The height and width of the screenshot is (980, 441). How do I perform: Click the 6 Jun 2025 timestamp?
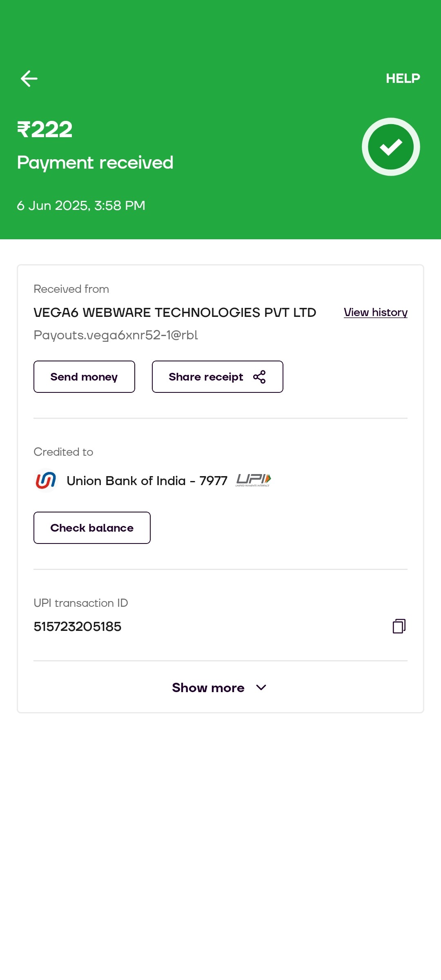[x=81, y=205]
